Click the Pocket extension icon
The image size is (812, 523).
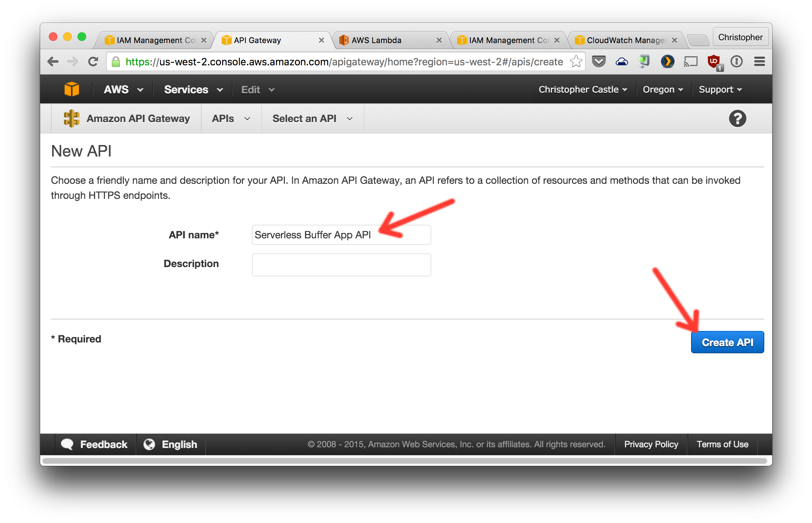click(x=599, y=62)
